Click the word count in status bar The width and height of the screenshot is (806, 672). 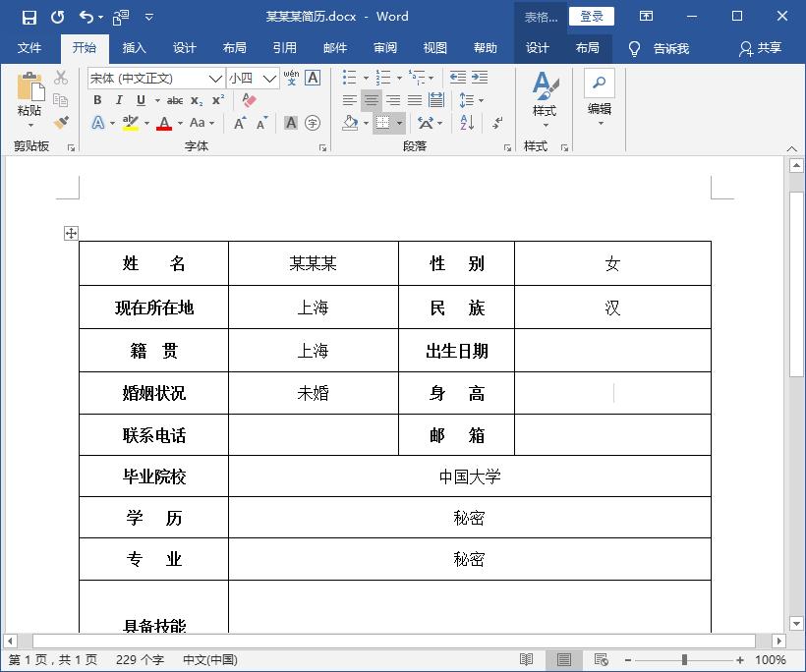140,659
